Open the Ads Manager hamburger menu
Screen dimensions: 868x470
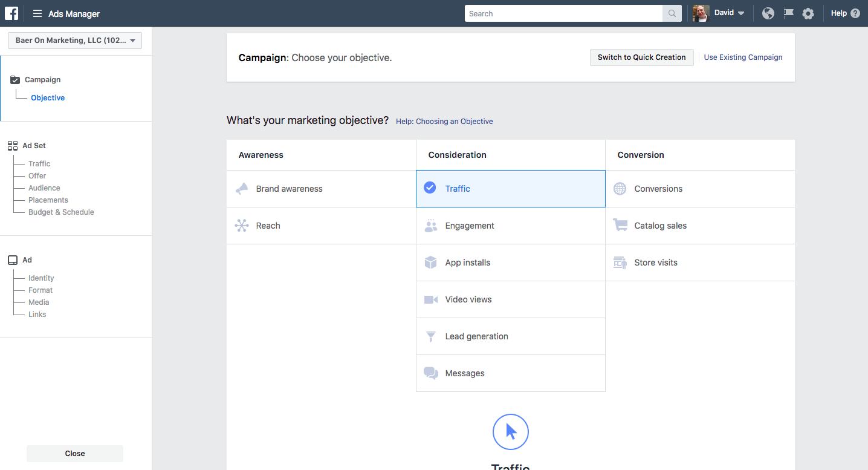[x=37, y=13]
